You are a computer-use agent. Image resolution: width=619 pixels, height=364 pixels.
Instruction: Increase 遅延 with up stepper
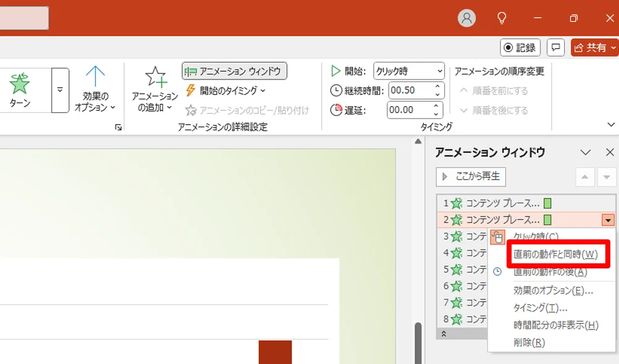pos(436,105)
